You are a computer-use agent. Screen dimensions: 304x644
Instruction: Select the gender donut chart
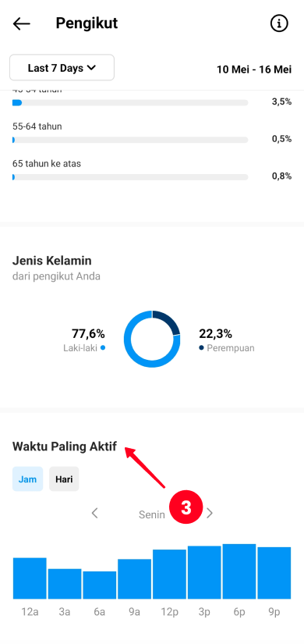tap(152, 339)
